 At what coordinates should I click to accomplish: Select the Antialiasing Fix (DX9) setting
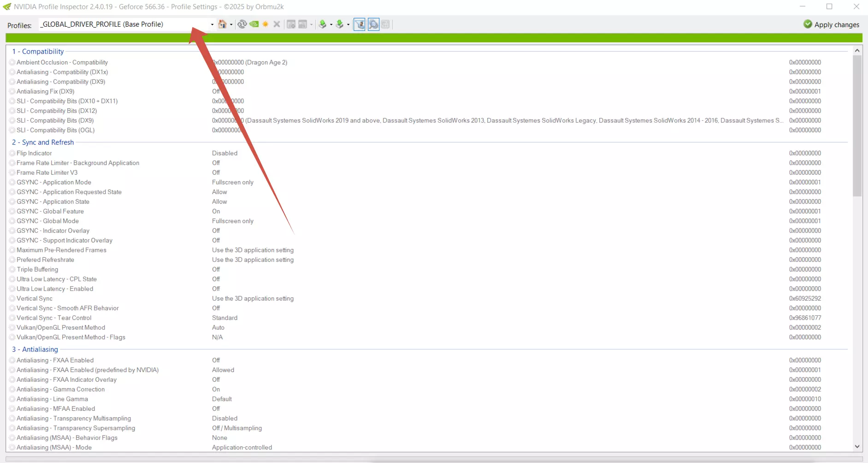pos(46,92)
